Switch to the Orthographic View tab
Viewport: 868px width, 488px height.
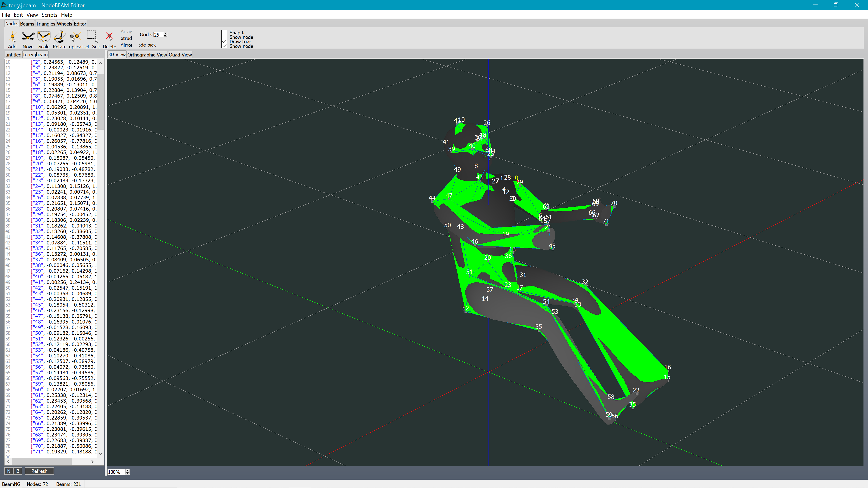147,54
